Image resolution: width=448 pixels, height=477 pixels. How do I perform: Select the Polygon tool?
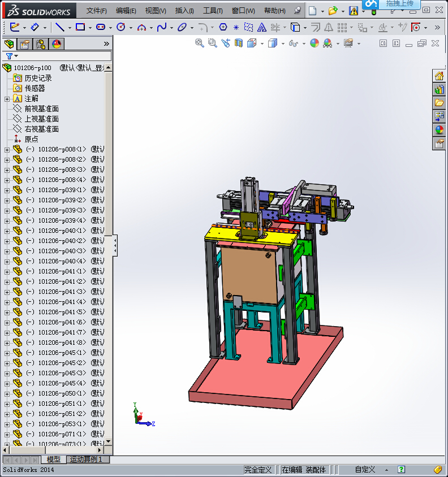[223, 27]
